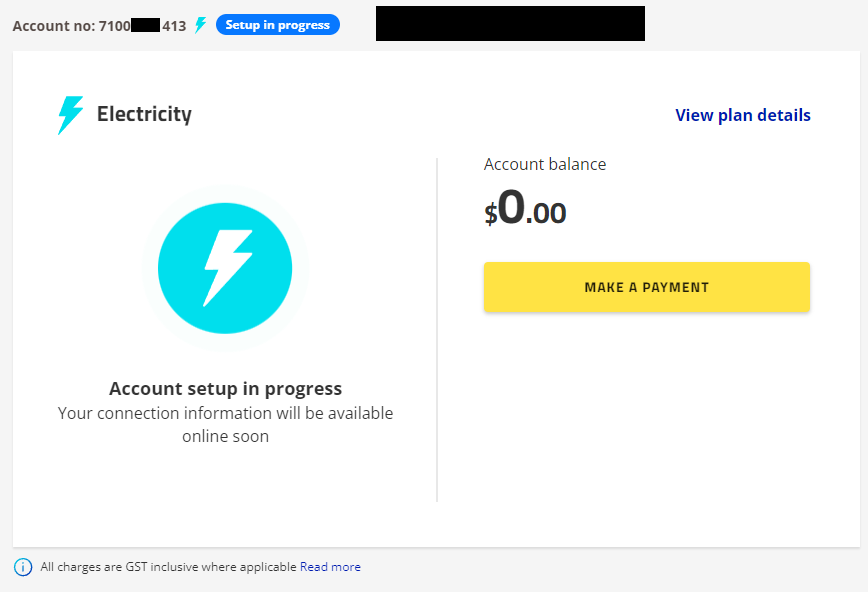
Task: Follow the Read more link
Action: click(x=330, y=567)
